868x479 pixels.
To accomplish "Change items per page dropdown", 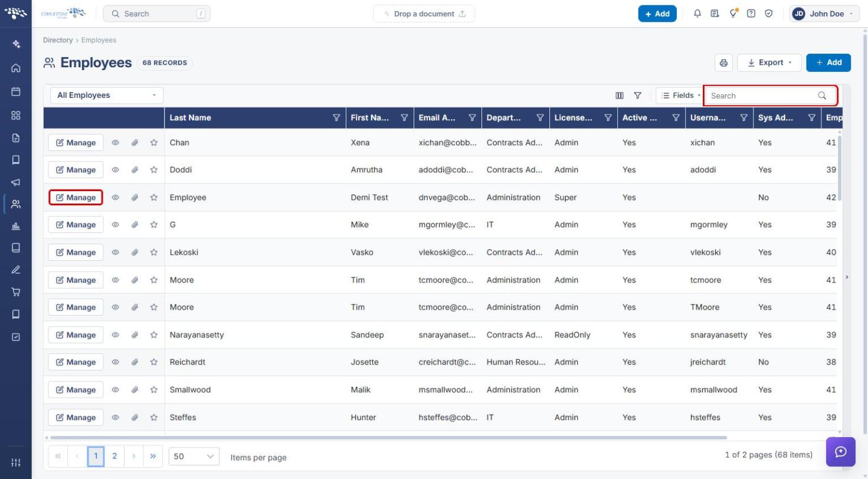I will (x=194, y=457).
